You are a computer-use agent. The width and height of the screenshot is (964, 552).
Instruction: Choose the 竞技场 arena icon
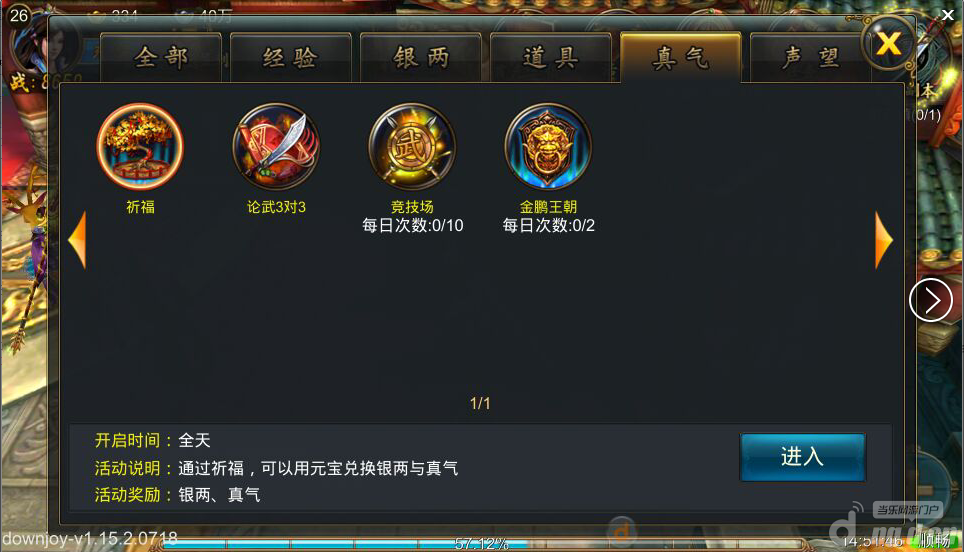click(412, 146)
